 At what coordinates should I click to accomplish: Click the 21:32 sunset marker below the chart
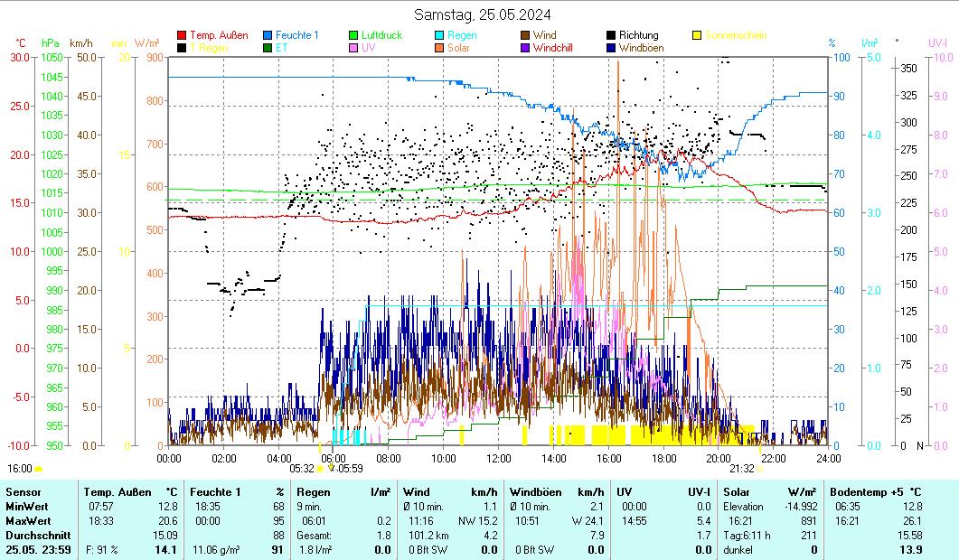(x=741, y=469)
